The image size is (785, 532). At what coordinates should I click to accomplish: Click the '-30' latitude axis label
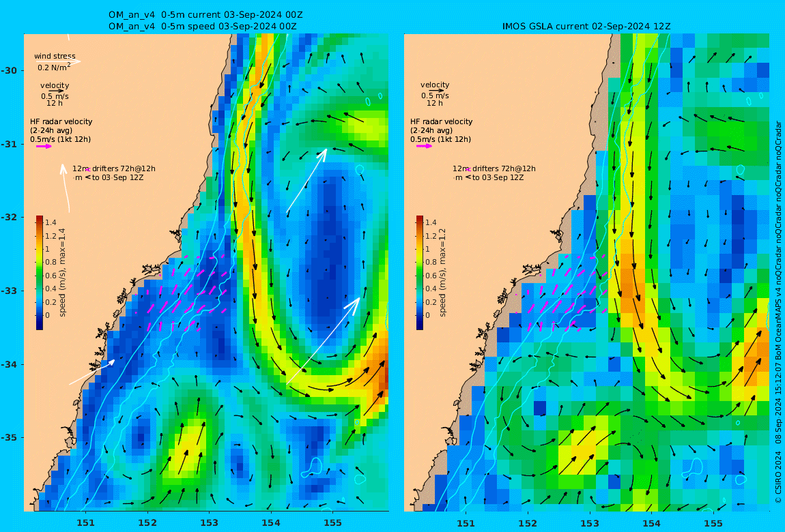(x=10, y=70)
